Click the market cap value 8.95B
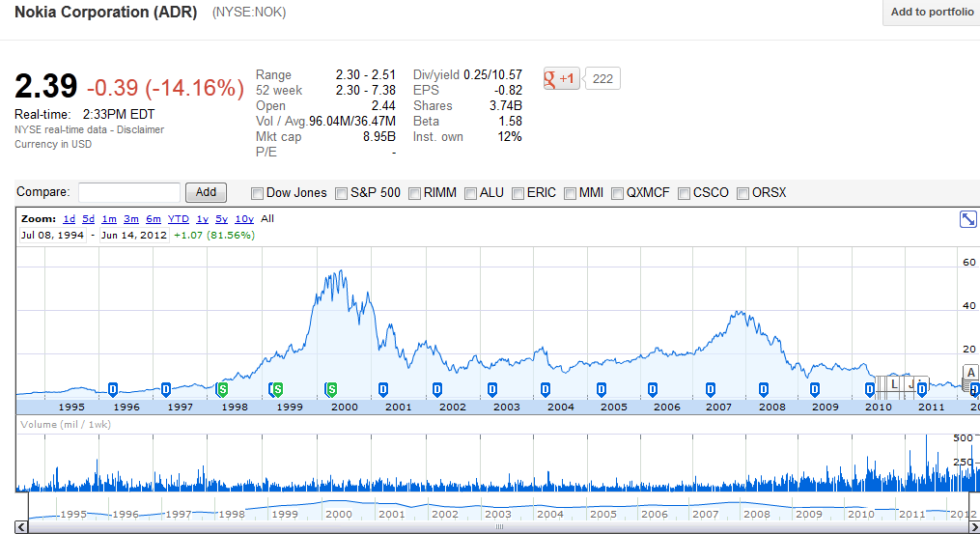Viewport: 980px width, 534px height. 379,137
